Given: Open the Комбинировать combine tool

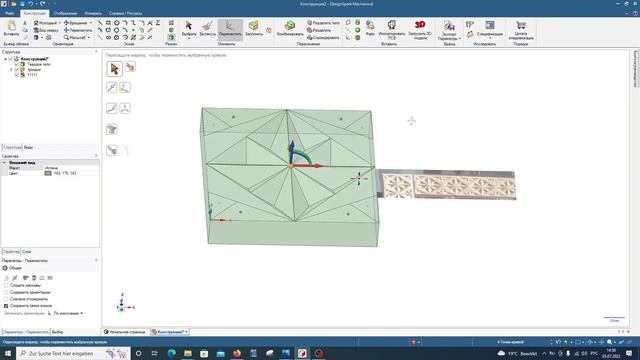Looking at the screenshot, I should [290, 29].
